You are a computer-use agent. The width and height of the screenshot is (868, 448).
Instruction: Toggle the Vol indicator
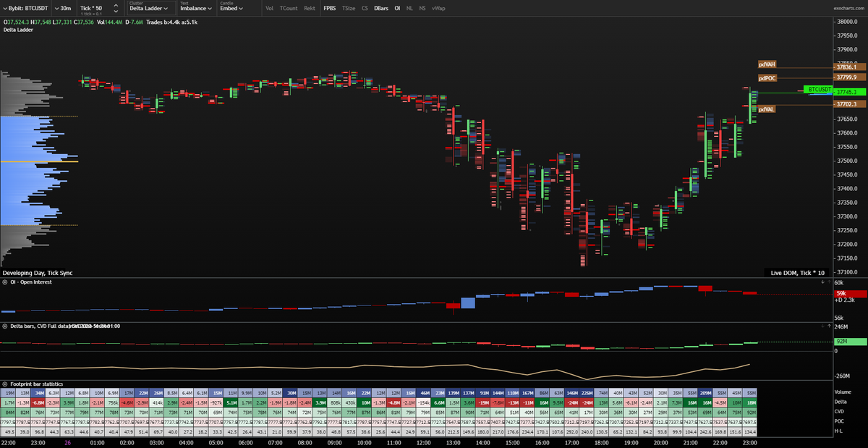click(269, 9)
